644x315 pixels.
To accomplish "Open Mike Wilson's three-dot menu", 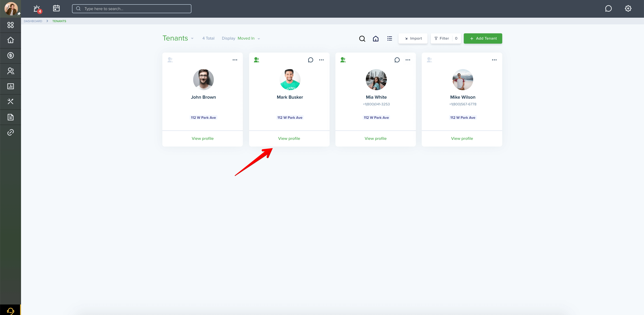I will coord(494,60).
